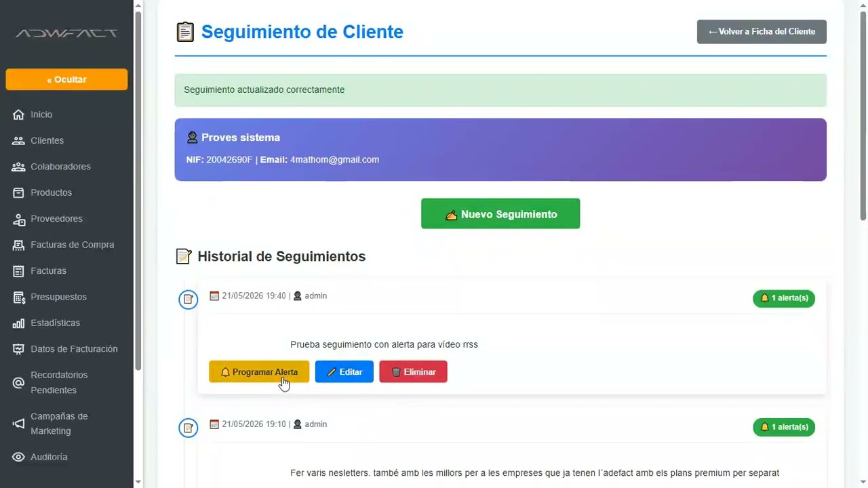Click the Estadísticas bar chart icon
The height and width of the screenshot is (488, 868).
pos(18,323)
